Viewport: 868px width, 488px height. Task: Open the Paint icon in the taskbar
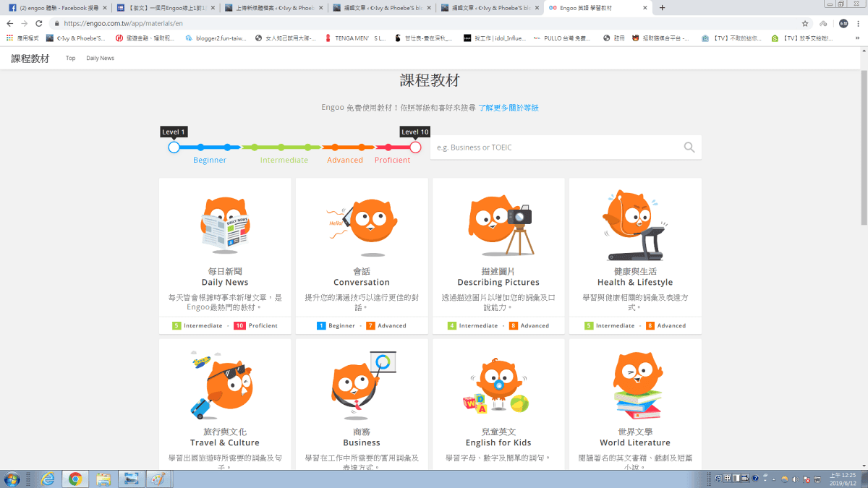[x=156, y=479]
